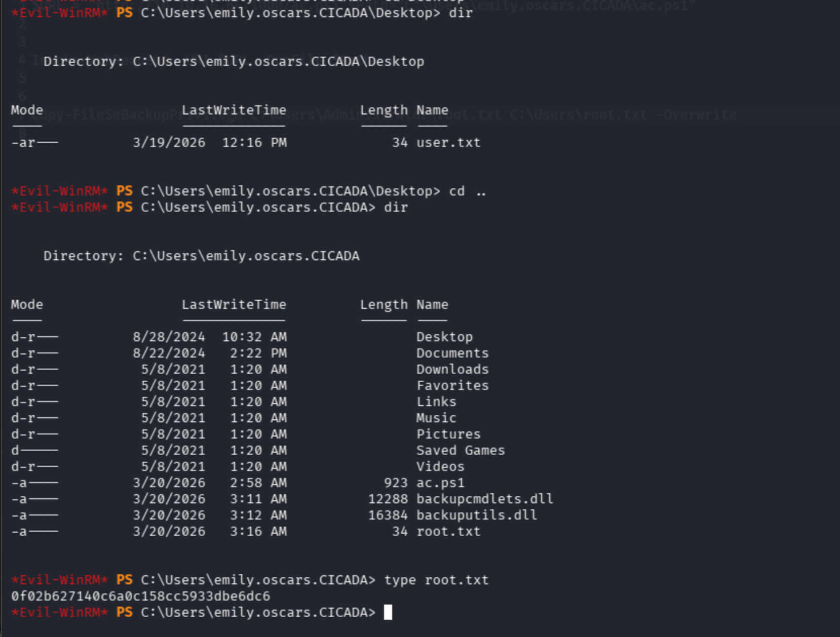Click the Videos directory name
Image resolution: width=840 pixels, height=637 pixels.
pyautogui.click(x=440, y=466)
